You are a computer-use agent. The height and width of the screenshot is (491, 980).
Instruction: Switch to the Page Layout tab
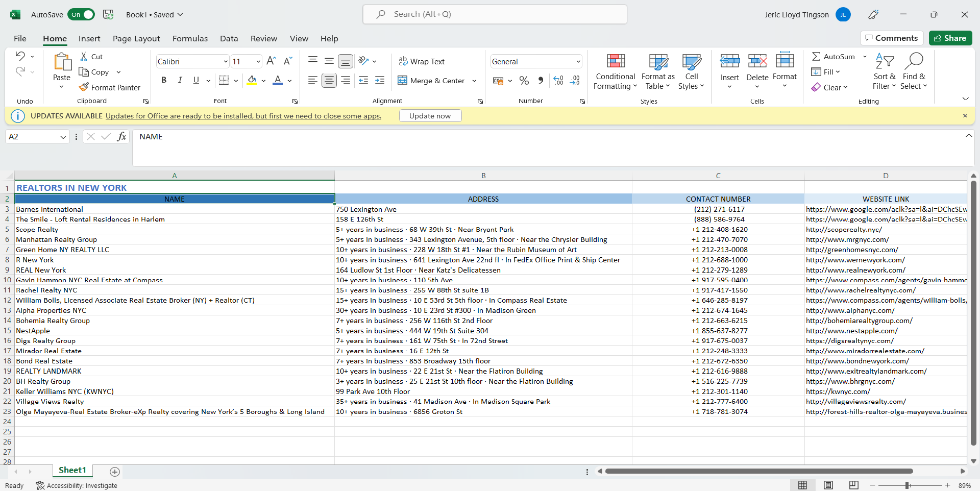[x=136, y=38]
